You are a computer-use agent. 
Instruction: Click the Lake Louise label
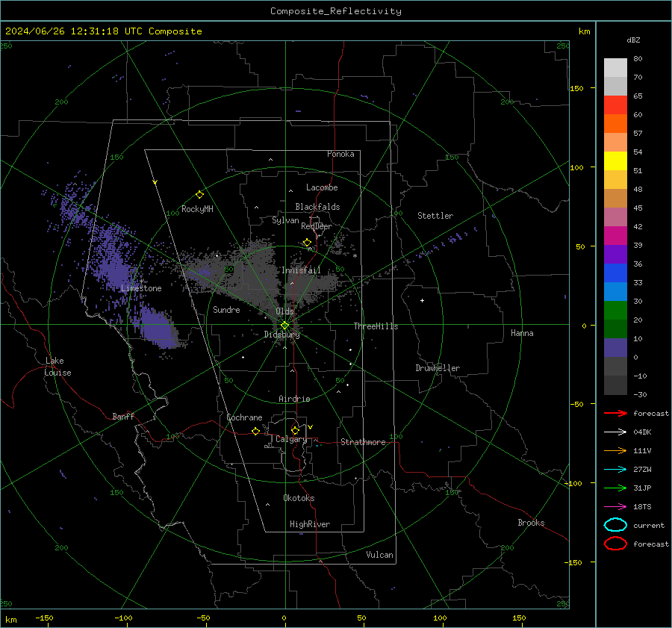pyautogui.click(x=57, y=367)
